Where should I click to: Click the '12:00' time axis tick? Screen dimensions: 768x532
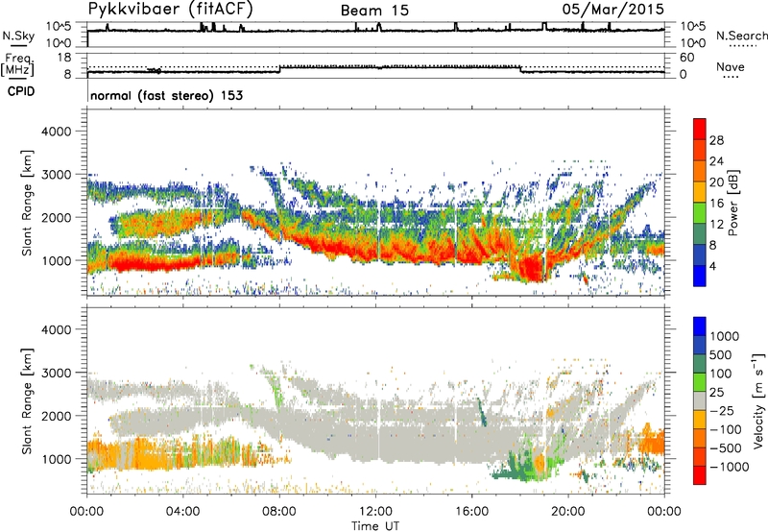click(375, 512)
